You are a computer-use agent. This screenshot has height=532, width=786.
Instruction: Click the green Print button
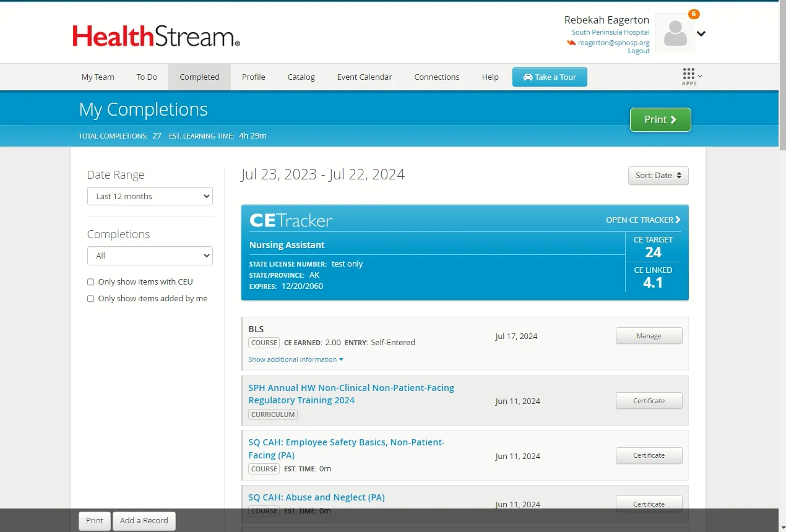tap(660, 119)
